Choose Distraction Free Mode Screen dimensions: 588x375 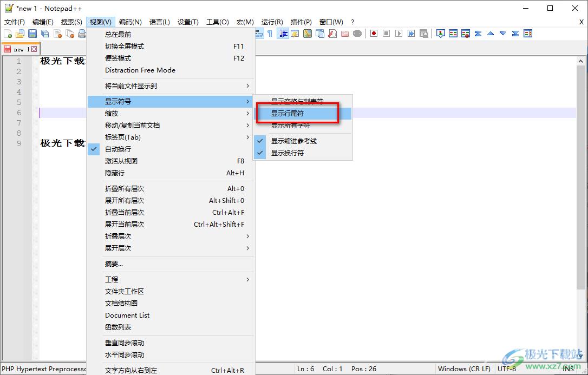(140, 70)
